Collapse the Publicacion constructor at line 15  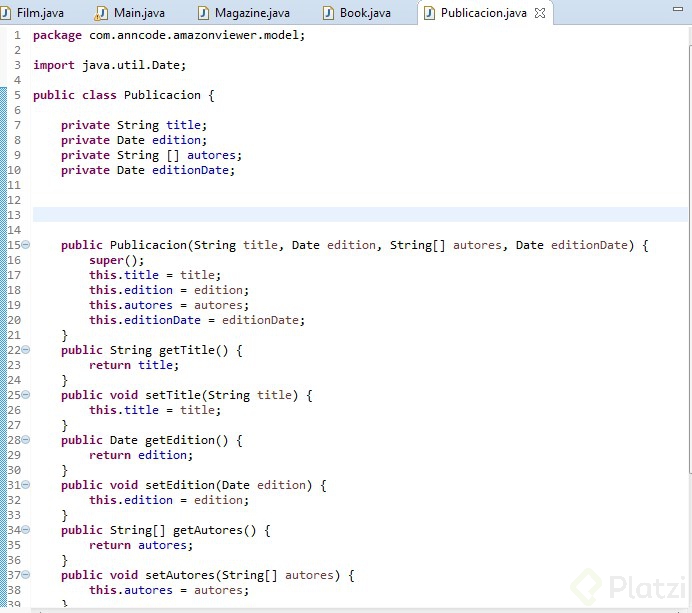click(x=26, y=244)
